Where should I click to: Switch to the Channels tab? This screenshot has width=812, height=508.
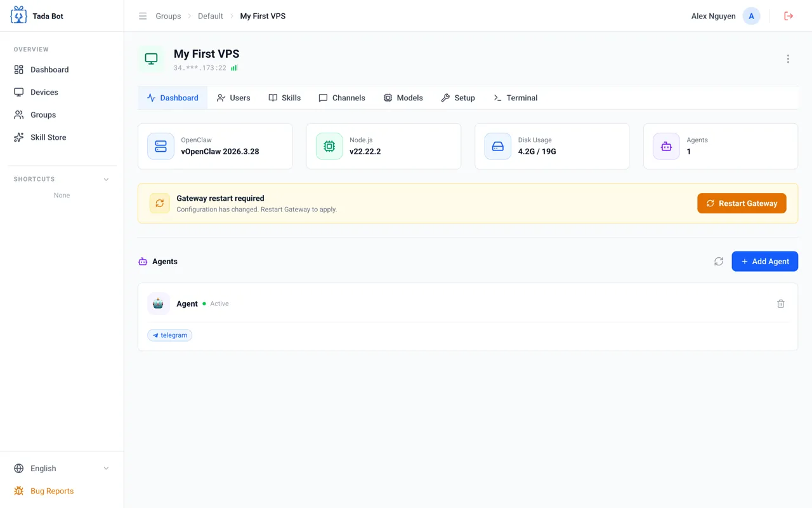pos(342,98)
